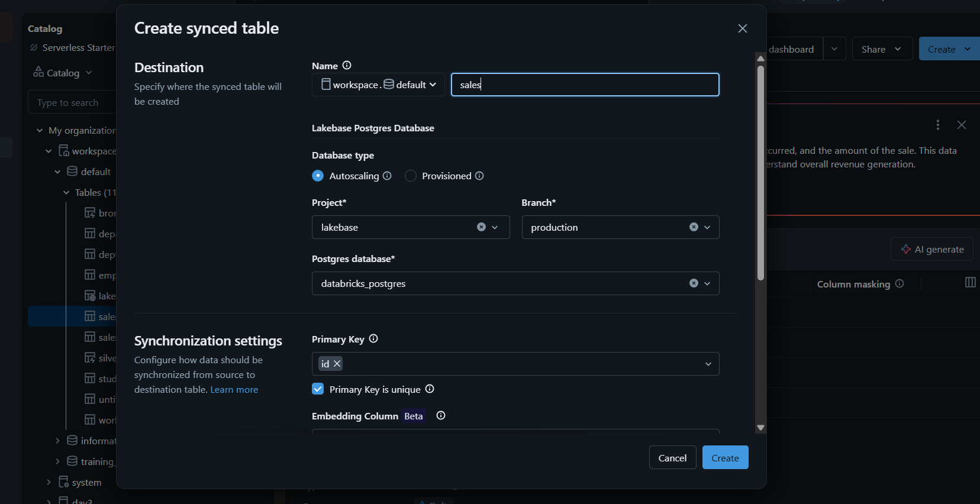This screenshot has height=504, width=980.
Task: Open the Learn more link
Action: click(234, 389)
